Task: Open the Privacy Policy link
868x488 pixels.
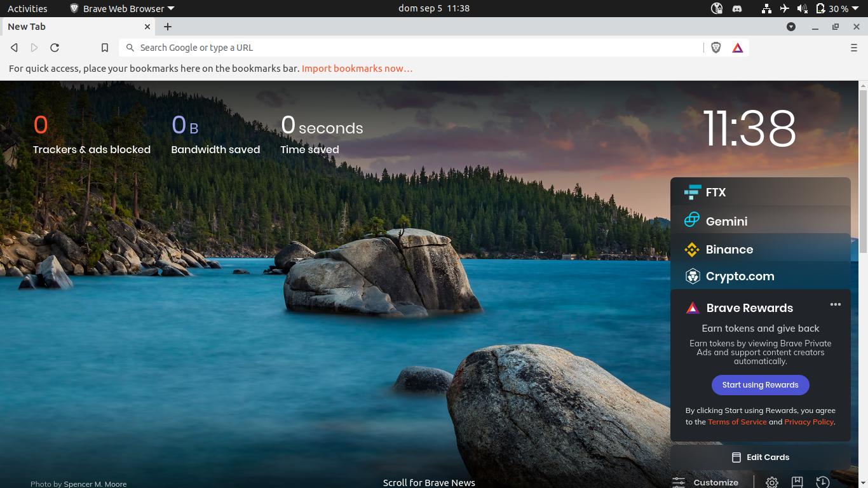Action: point(808,422)
